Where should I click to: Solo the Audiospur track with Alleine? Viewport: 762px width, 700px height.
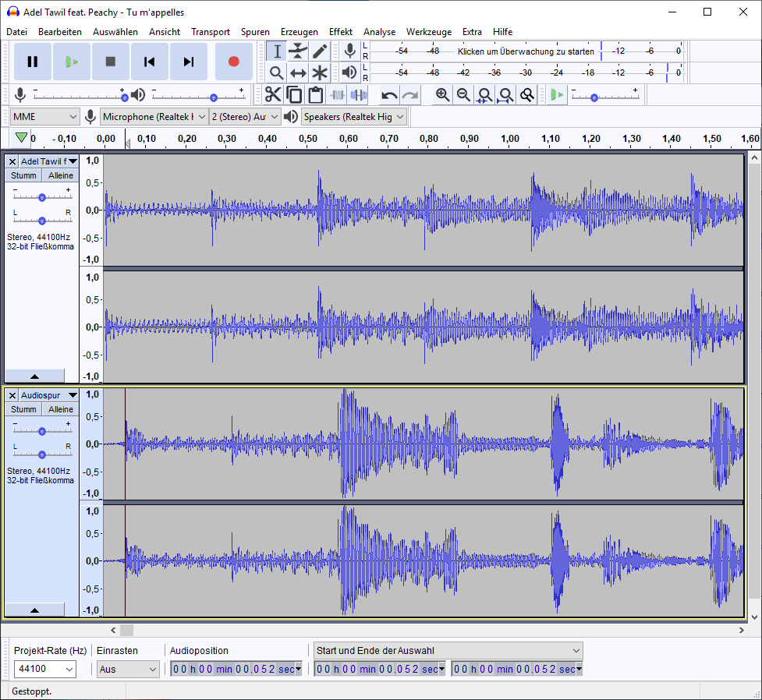point(61,409)
